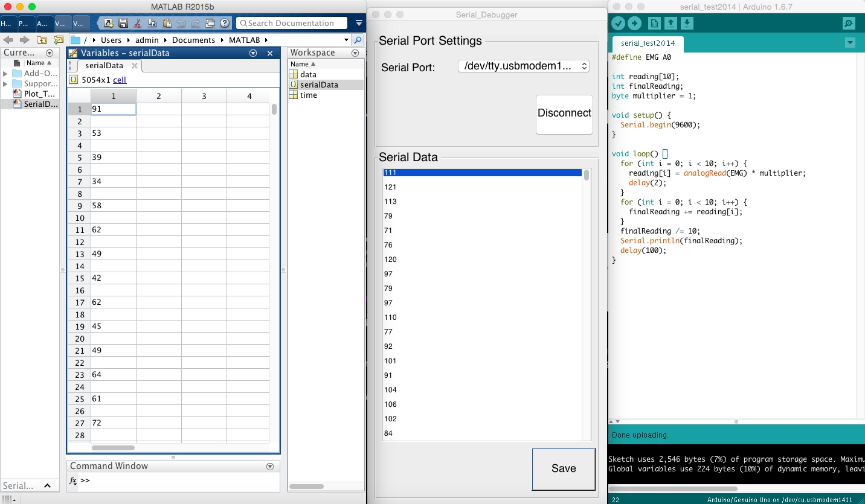This screenshot has height=504, width=865.
Task: Click MATLAB Save icon in quick toolbar
Action: [123, 23]
